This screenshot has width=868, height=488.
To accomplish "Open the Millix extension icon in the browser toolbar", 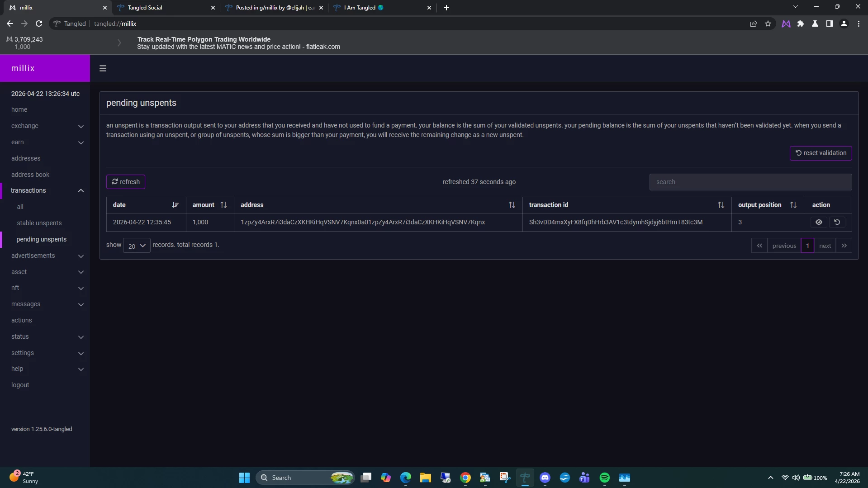I will click(x=786, y=24).
